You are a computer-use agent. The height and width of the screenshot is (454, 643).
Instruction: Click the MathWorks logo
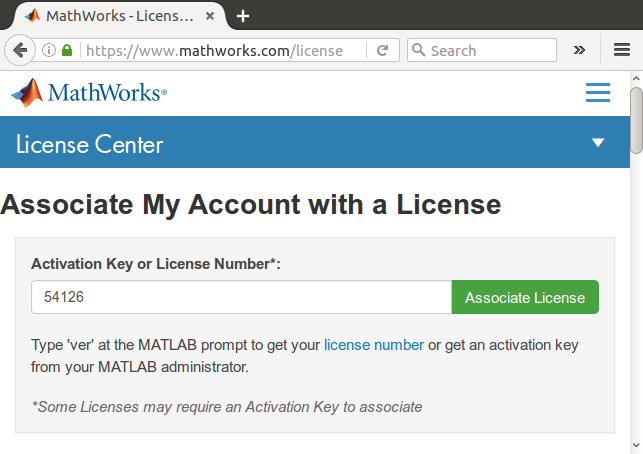tap(89, 93)
